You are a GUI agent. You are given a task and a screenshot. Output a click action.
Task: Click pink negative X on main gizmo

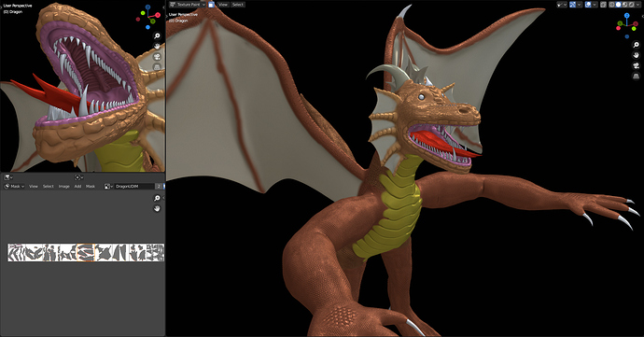pyautogui.click(x=618, y=28)
